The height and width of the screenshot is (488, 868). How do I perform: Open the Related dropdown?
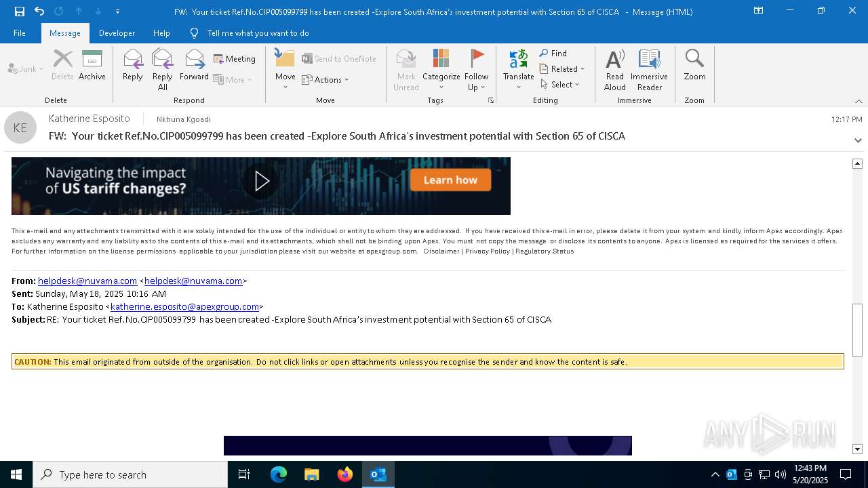(x=562, y=68)
